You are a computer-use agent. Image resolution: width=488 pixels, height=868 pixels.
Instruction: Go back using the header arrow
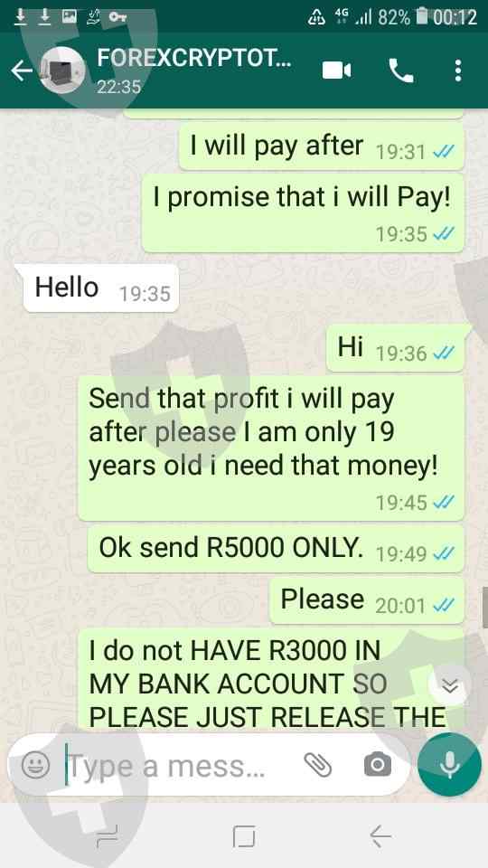click(x=22, y=71)
